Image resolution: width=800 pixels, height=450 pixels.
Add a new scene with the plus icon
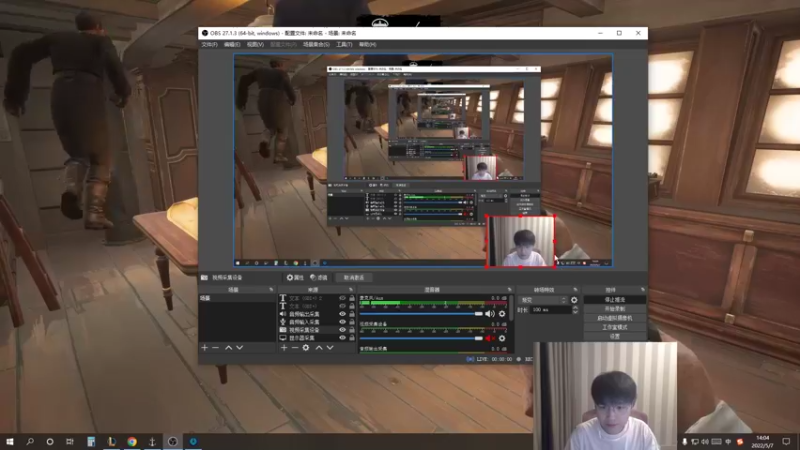tap(205, 347)
